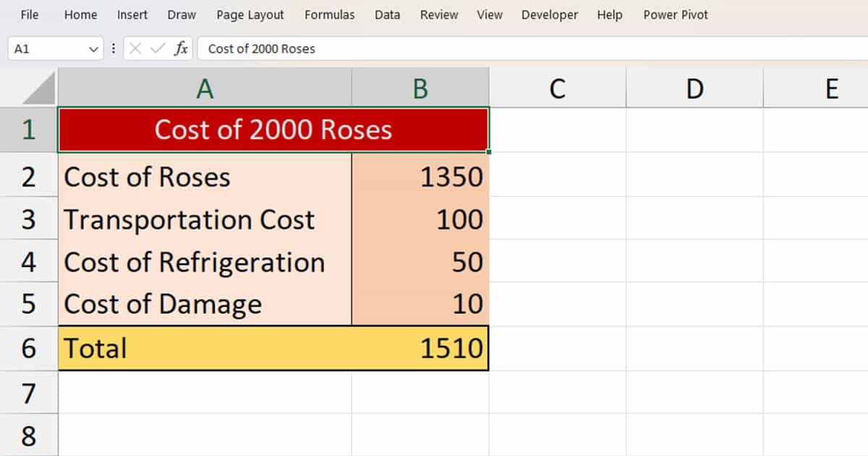
Task: Switch to the Formulas tab
Action: pyautogui.click(x=329, y=14)
